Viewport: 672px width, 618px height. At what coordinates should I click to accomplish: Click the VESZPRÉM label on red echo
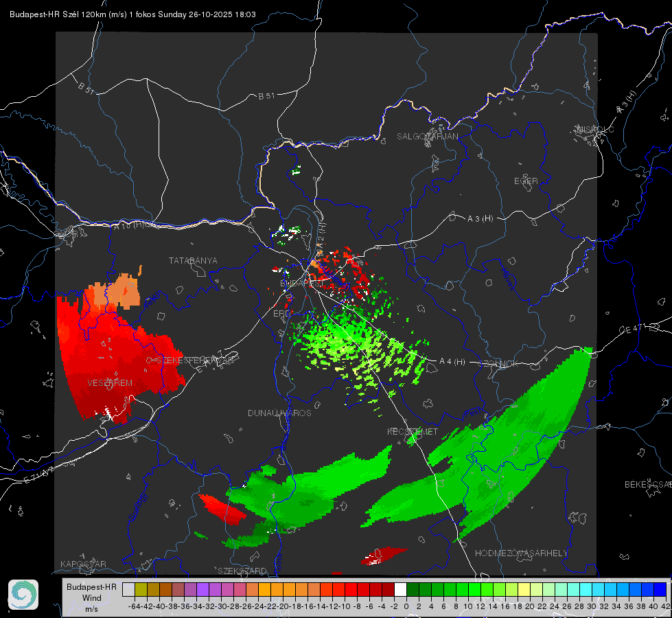pos(110,383)
